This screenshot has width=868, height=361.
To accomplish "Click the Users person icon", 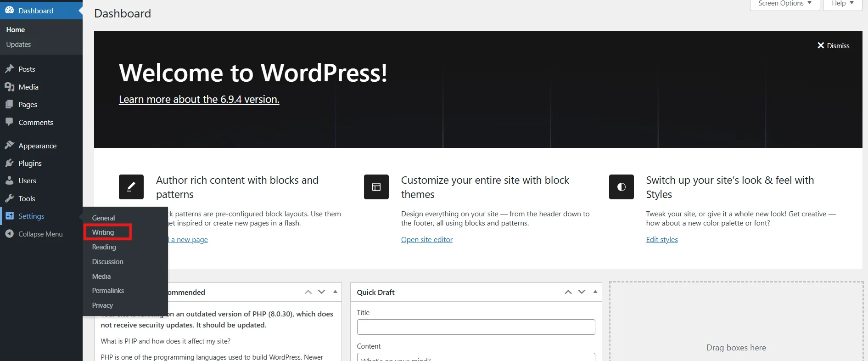I will point(9,180).
